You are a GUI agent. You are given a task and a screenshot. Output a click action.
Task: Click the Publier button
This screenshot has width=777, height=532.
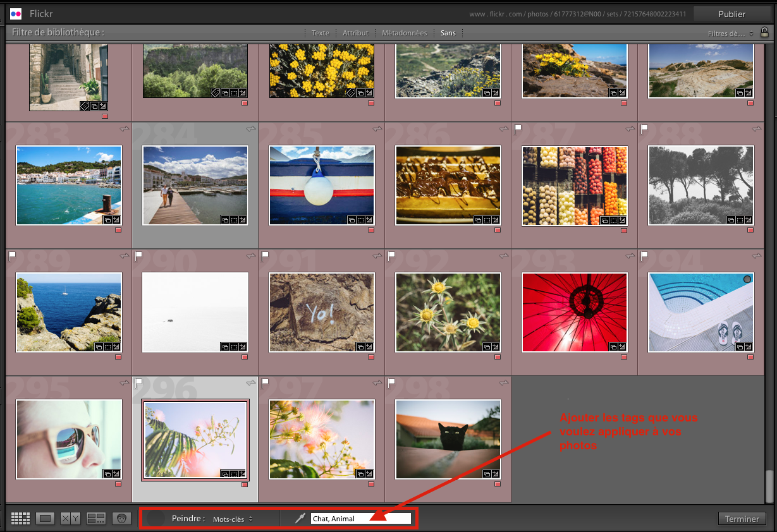click(731, 13)
